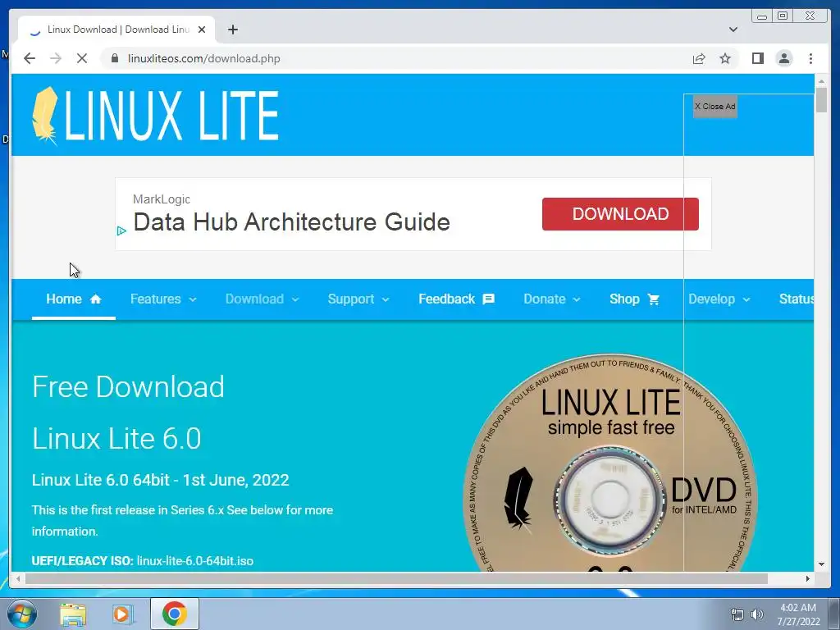840x630 pixels.
Task: Click the Linux Lite DVD image
Action: point(609,463)
